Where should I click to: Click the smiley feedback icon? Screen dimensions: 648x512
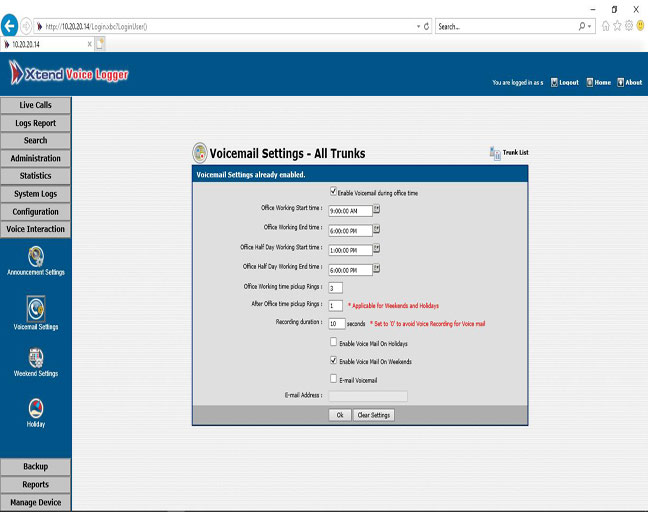640,26
